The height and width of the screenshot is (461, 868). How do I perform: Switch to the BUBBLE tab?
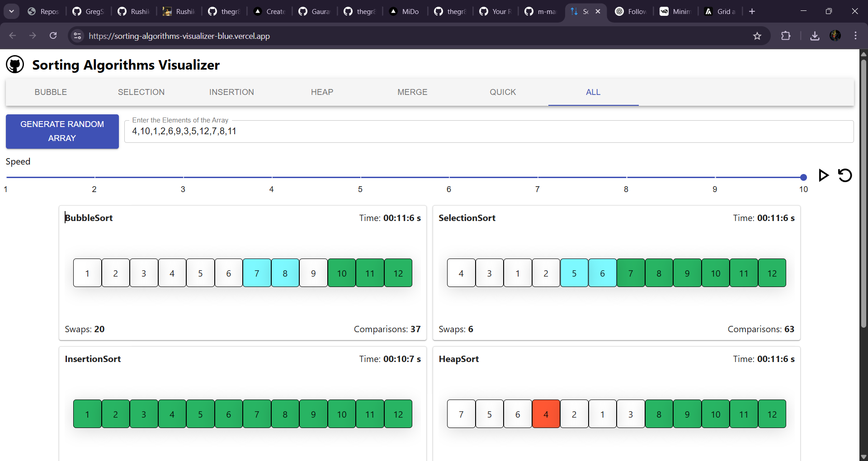51,92
